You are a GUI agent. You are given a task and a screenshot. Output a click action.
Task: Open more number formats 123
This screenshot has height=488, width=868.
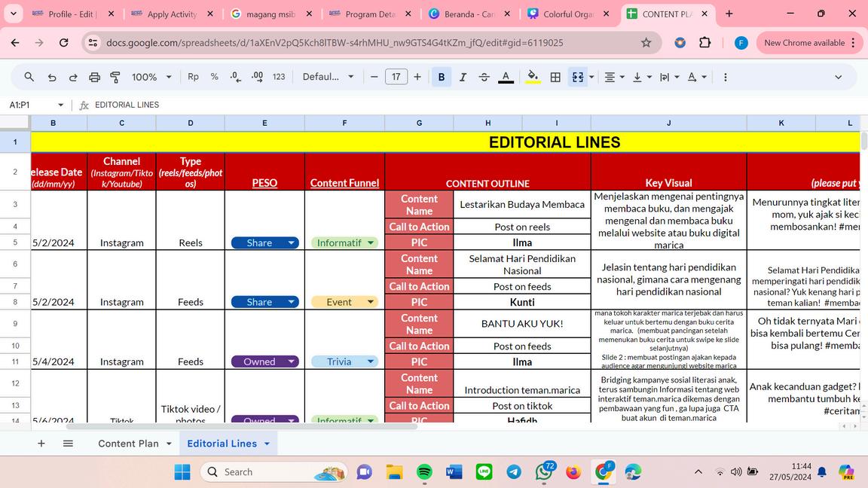[x=279, y=77]
